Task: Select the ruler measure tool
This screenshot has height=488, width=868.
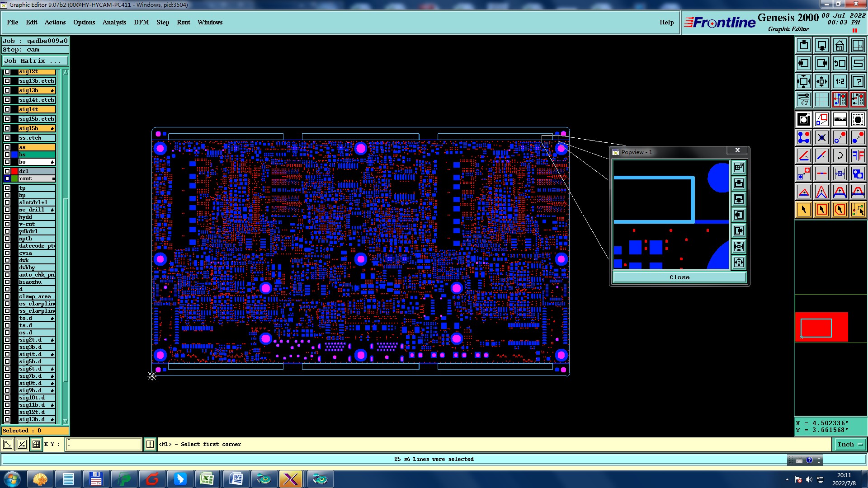Action: pyautogui.click(x=840, y=120)
